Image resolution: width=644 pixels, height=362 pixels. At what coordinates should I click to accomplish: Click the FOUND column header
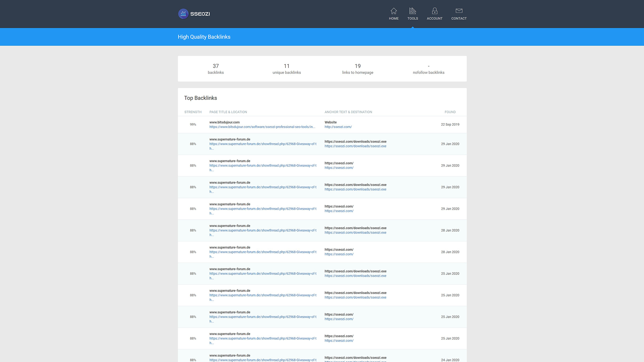[x=450, y=112]
